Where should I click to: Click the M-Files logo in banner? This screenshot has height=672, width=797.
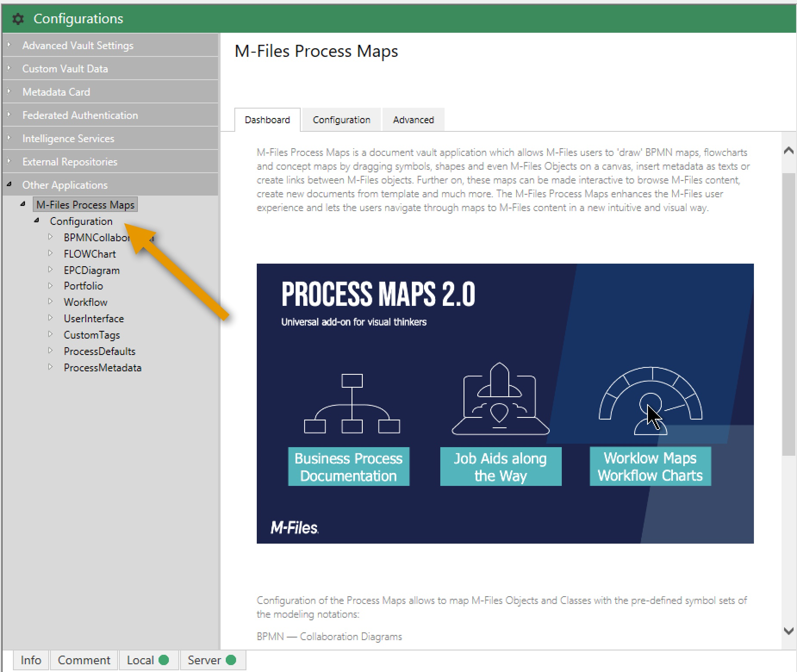point(294,527)
